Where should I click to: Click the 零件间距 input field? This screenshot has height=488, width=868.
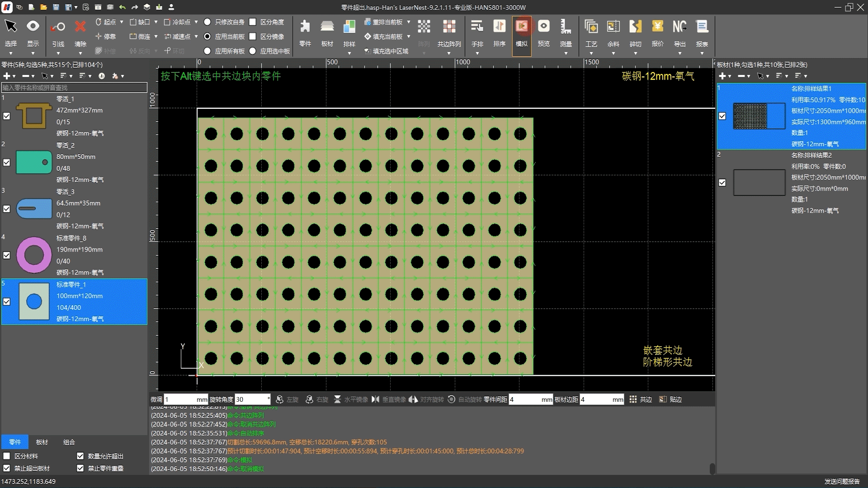(524, 399)
